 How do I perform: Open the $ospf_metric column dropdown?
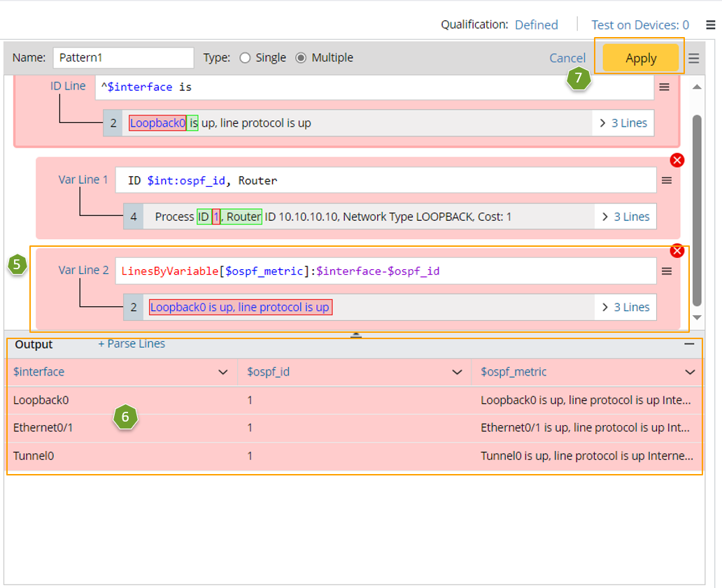[690, 373]
